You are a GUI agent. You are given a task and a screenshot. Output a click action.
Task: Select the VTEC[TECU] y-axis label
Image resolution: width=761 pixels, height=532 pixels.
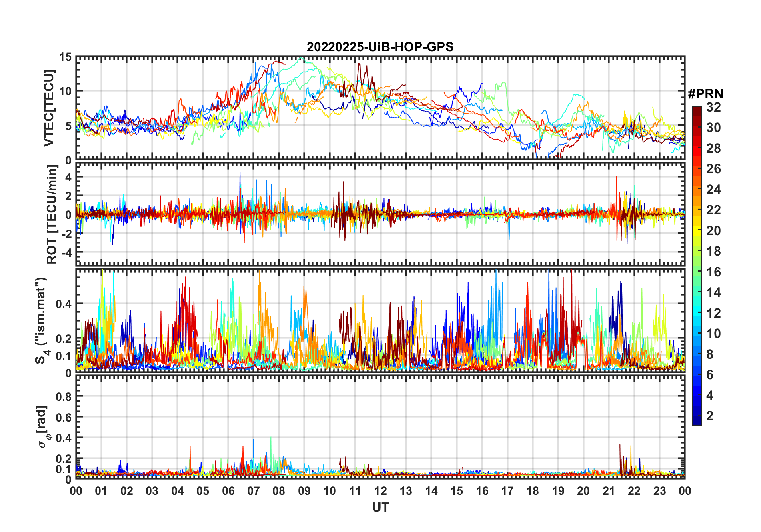pos(49,108)
